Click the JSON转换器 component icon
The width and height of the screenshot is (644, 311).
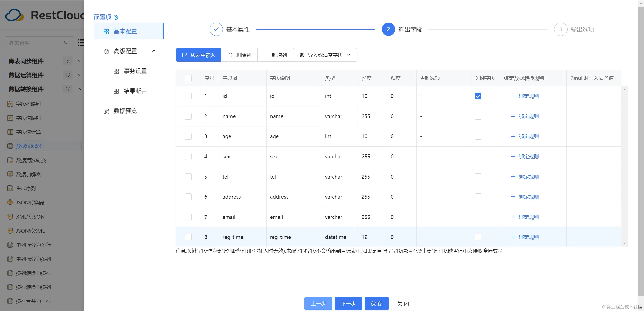(x=10, y=202)
